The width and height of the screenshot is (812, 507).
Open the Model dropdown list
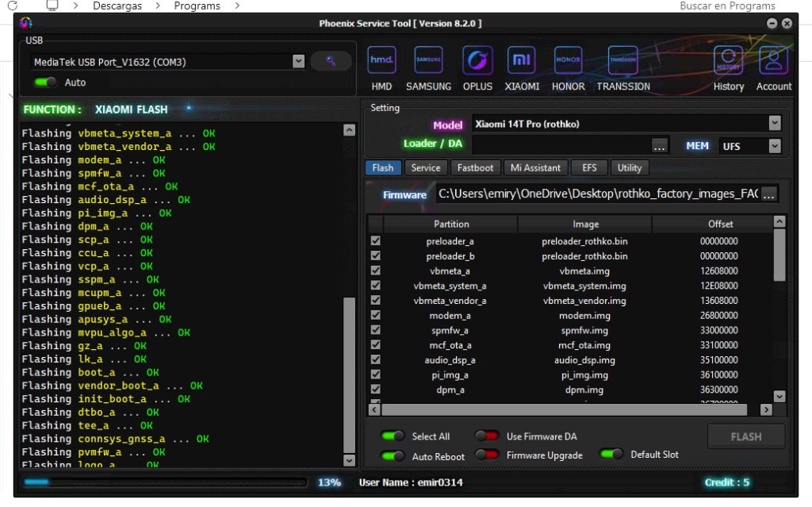774,123
